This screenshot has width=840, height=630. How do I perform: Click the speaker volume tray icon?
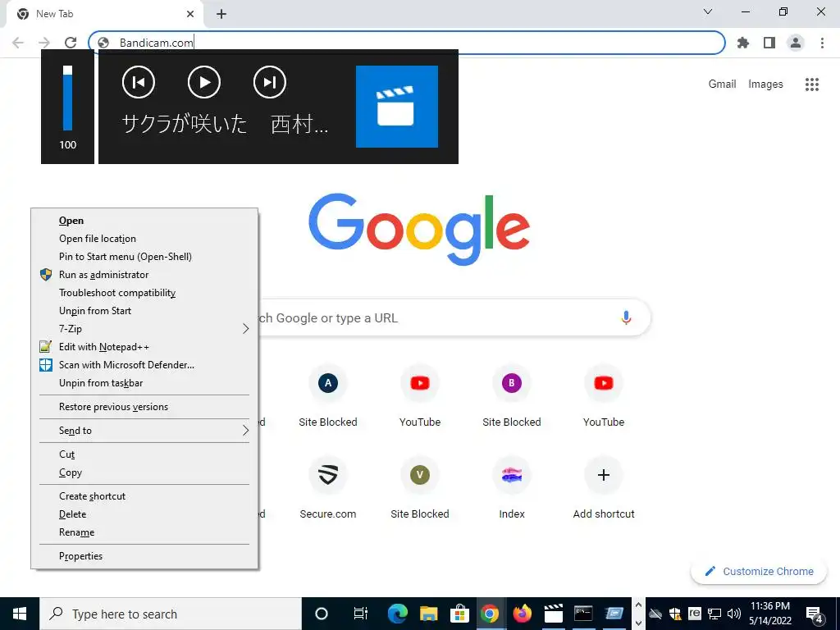(x=734, y=614)
